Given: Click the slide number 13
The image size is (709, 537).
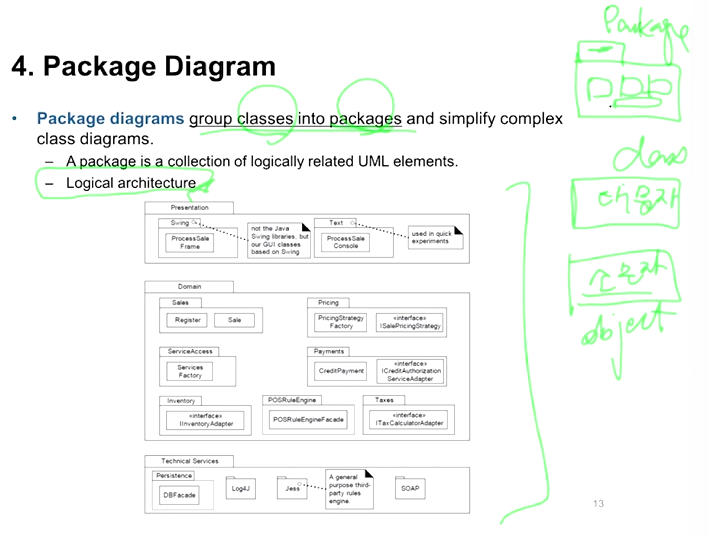Looking at the screenshot, I should pos(598,503).
